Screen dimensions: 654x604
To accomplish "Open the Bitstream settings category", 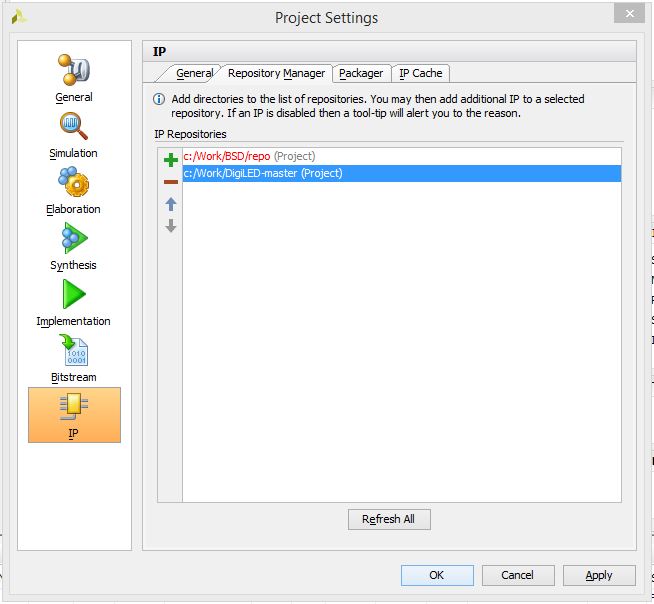I will click(73, 358).
